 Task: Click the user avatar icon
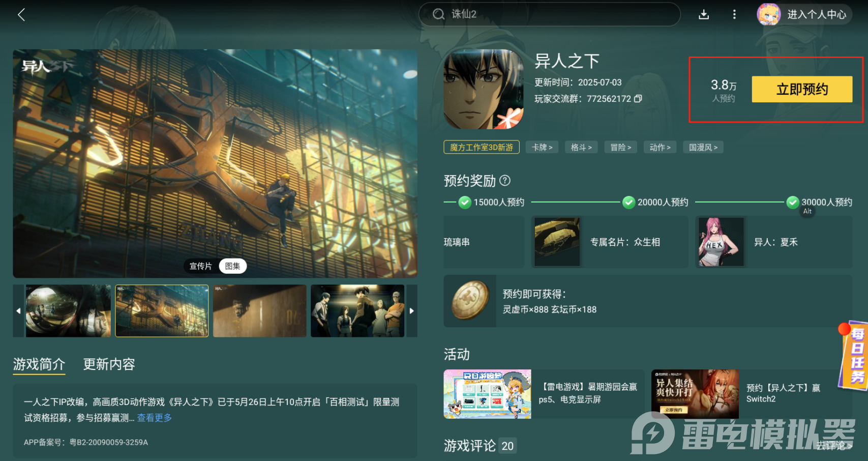(x=768, y=14)
